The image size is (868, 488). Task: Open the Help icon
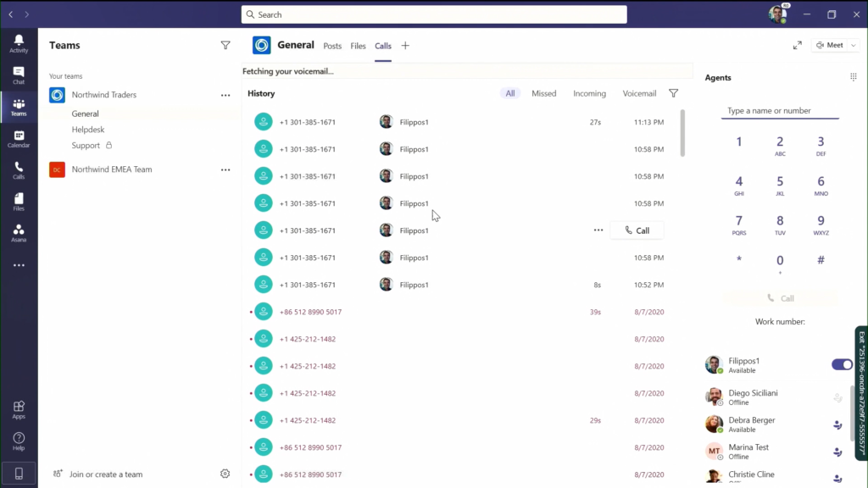19,441
